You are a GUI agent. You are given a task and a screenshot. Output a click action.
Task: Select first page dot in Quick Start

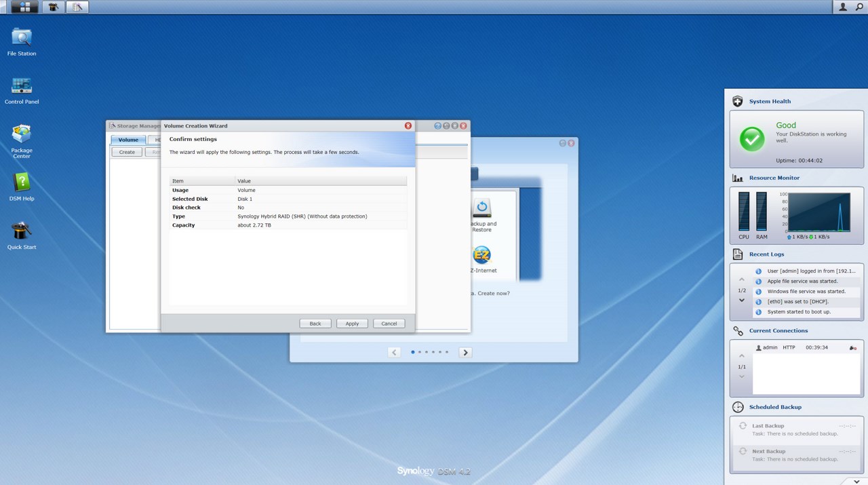pyautogui.click(x=412, y=352)
